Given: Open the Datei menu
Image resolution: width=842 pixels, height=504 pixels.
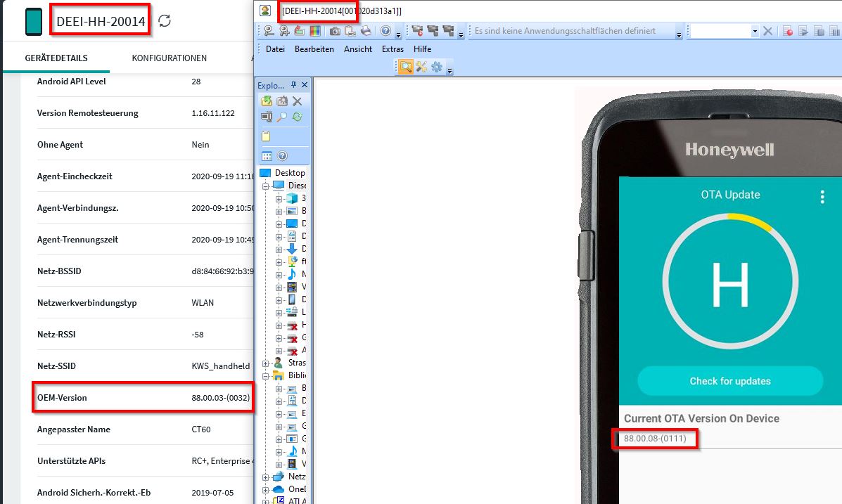Looking at the screenshot, I should [x=275, y=49].
